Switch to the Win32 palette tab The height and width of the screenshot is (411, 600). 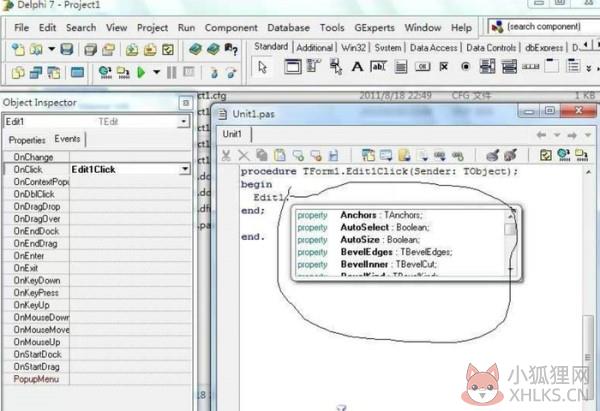[353, 47]
